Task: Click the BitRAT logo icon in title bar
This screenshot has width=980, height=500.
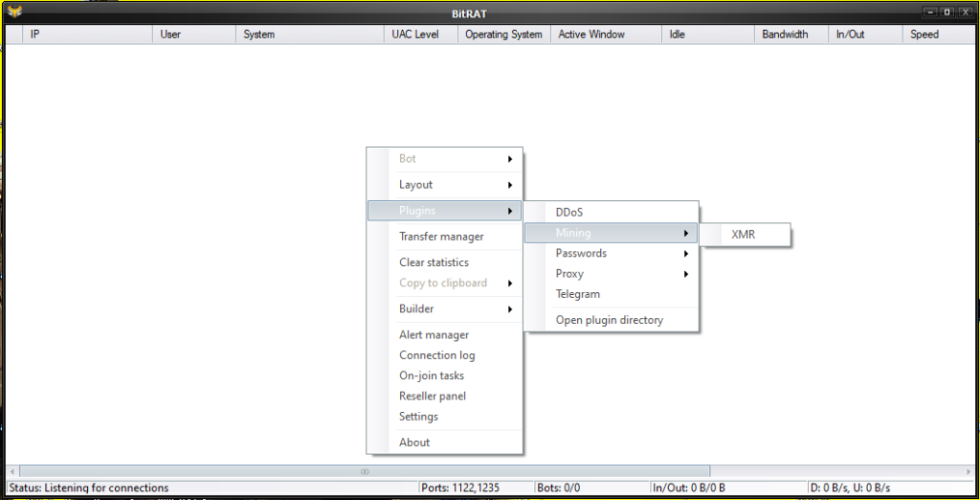Action: [13, 12]
